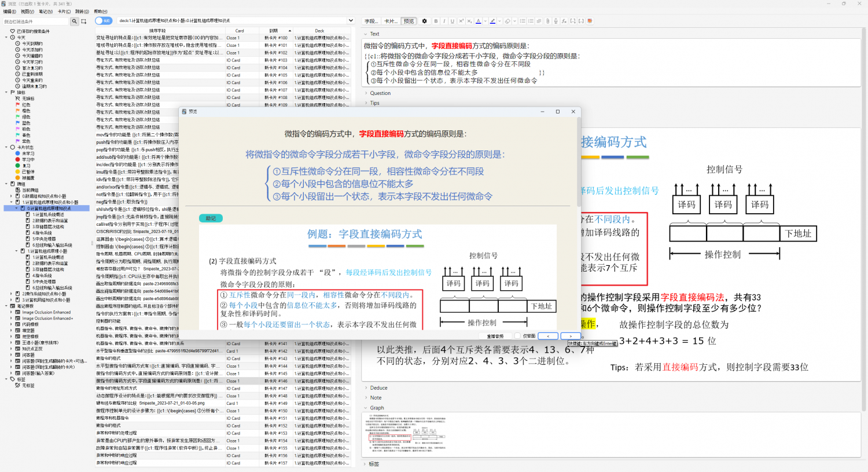Open the 帮助(H) menu
868x472 pixels.
click(101, 12)
